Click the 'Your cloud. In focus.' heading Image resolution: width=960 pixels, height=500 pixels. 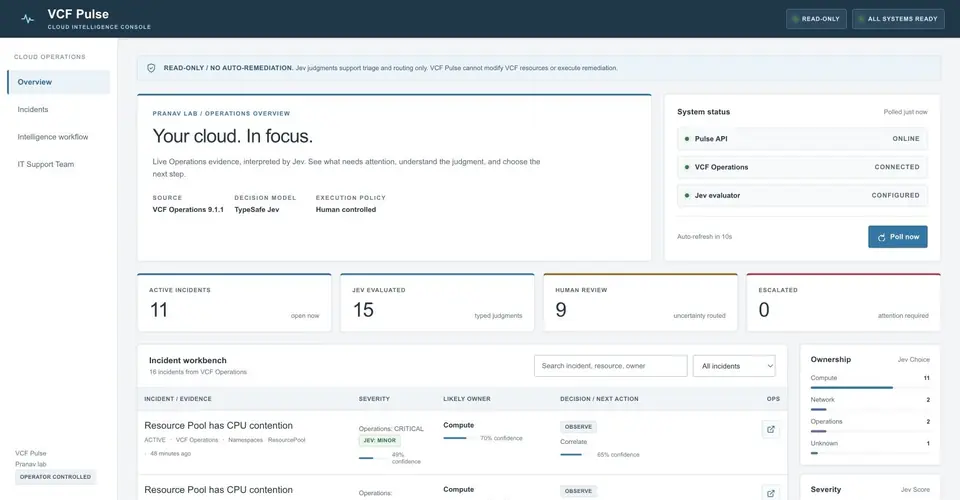tap(233, 136)
